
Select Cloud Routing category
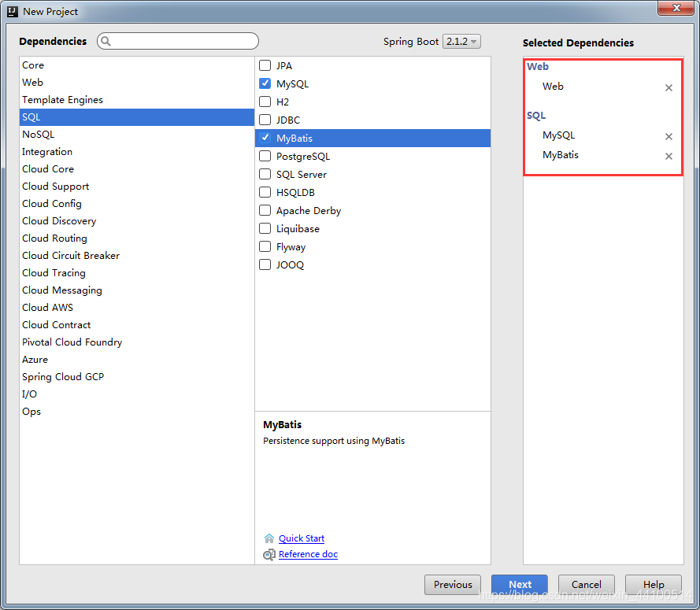point(136,238)
